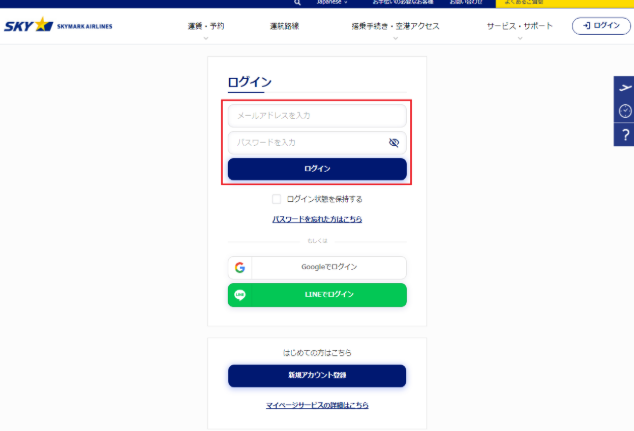Click the dark blue ログイン submit button

pos(317,169)
